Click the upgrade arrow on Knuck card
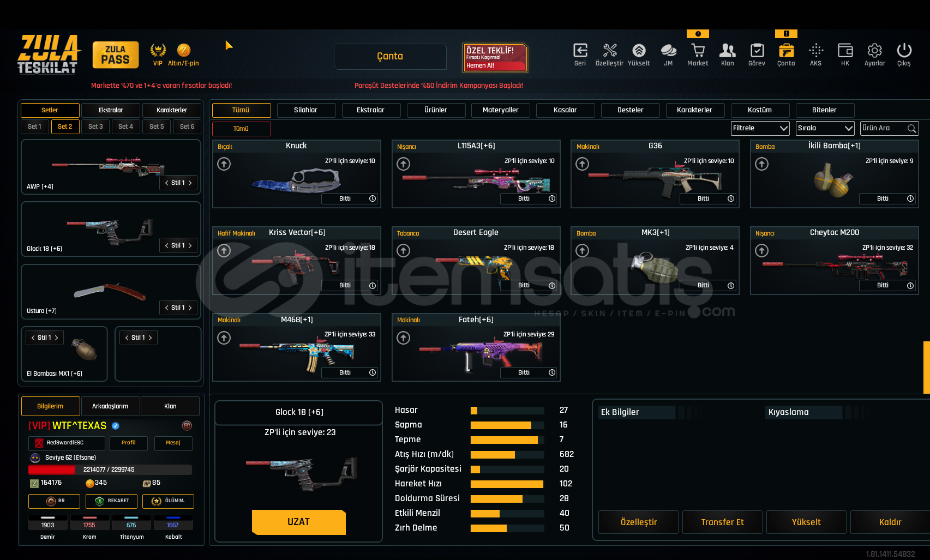The image size is (930, 560). (x=224, y=164)
